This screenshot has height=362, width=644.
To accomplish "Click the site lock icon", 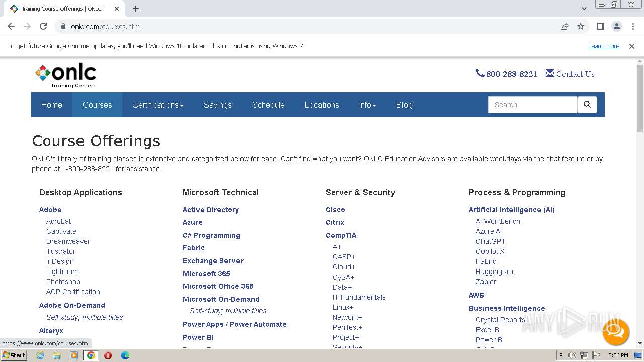I will click(63, 26).
